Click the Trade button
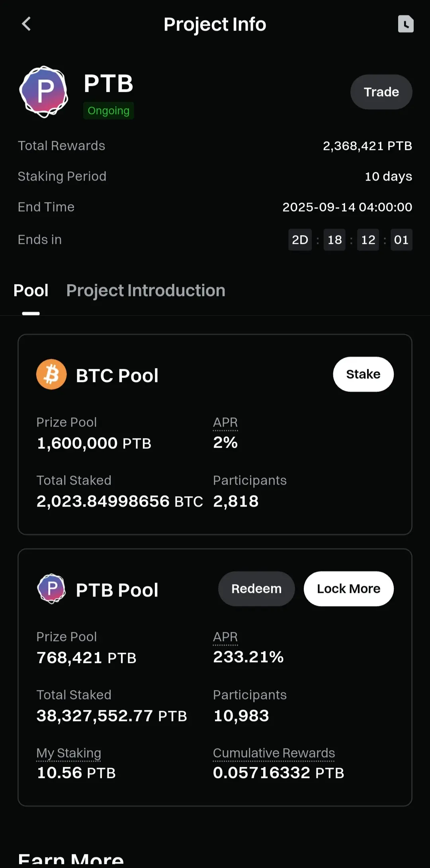 coord(381,92)
